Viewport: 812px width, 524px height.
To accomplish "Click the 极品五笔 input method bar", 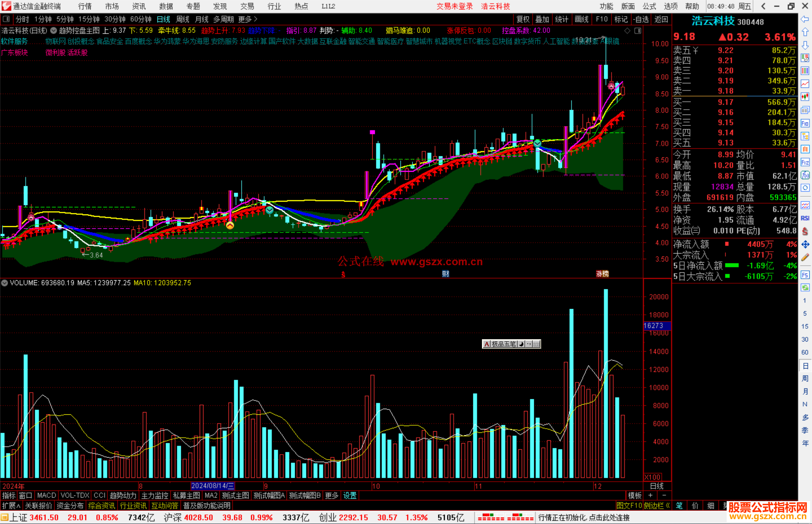I will (x=511, y=344).
